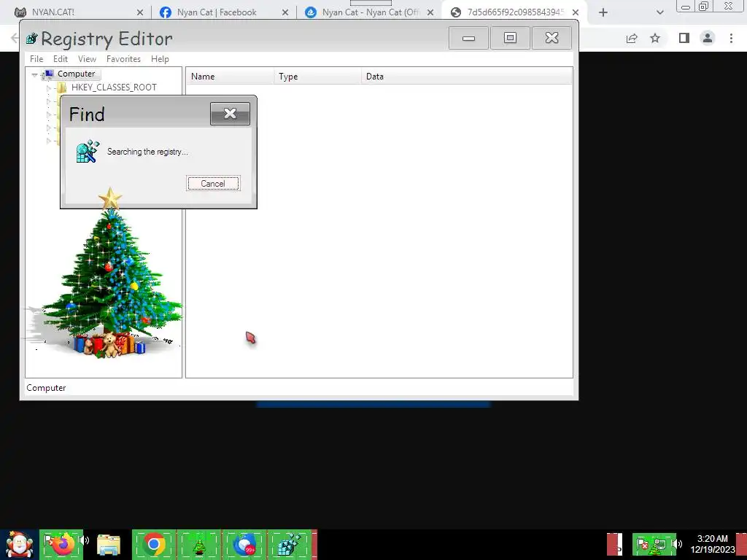
Task: Toggle Chrome's side panel icon
Action: point(684,38)
